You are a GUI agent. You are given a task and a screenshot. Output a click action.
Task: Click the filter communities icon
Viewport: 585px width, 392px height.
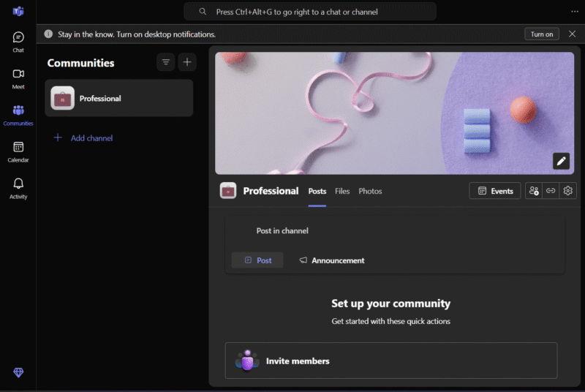pos(166,63)
